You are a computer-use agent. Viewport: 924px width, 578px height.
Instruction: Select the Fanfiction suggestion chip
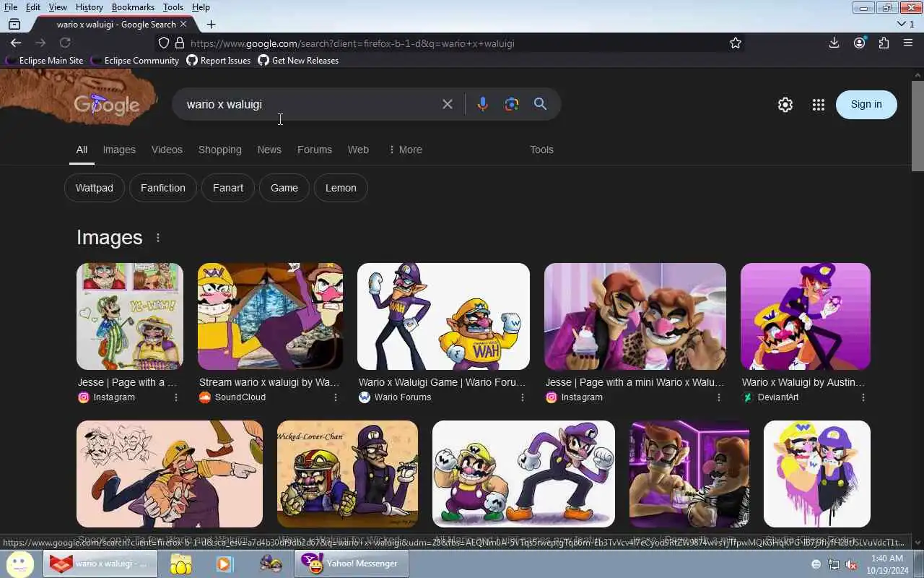click(163, 188)
